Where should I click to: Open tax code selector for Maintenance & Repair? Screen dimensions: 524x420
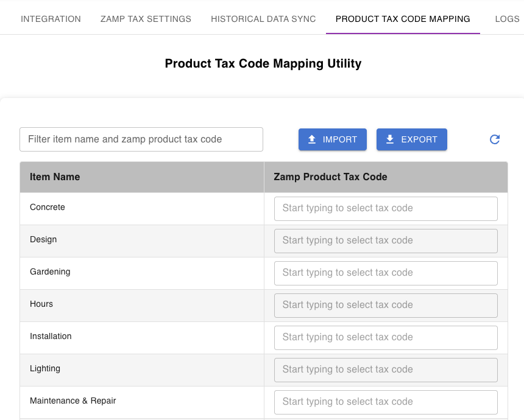[386, 402]
